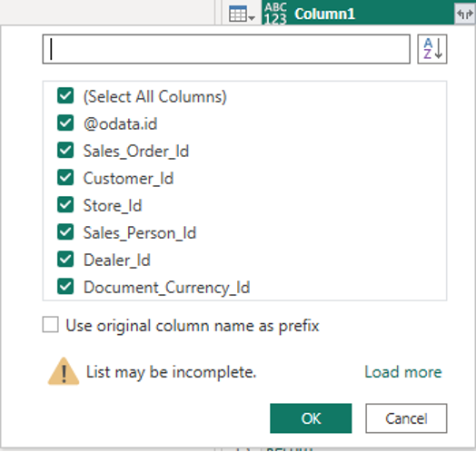Uncheck the @odata.id checkbox
This screenshot has width=476, height=452.
pyautogui.click(x=65, y=123)
